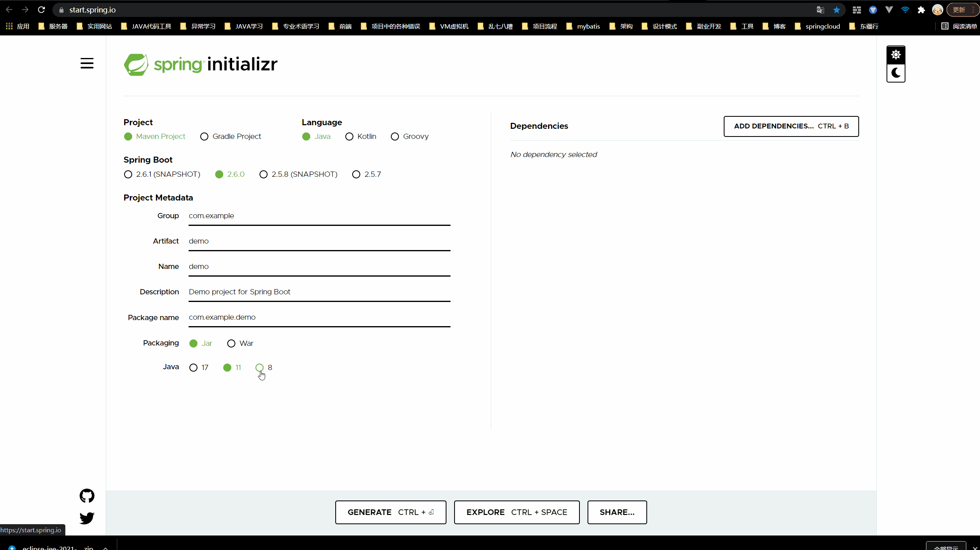Select Gradle Project radio option
Image resolution: width=980 pixels, height=550 pixels.
pos(230,136)
